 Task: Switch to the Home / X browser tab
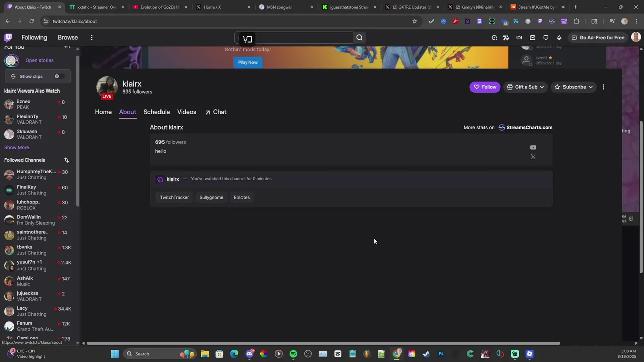point(222,7)
